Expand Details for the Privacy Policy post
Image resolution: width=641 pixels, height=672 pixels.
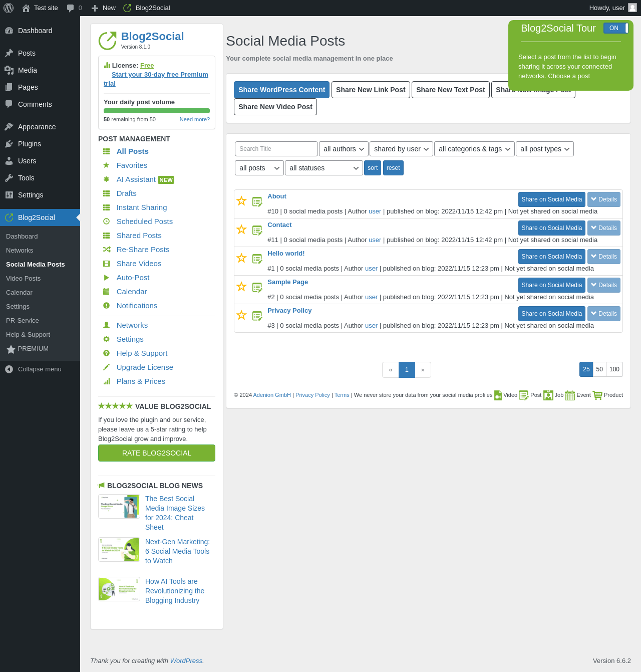click(x=604, y=314)
